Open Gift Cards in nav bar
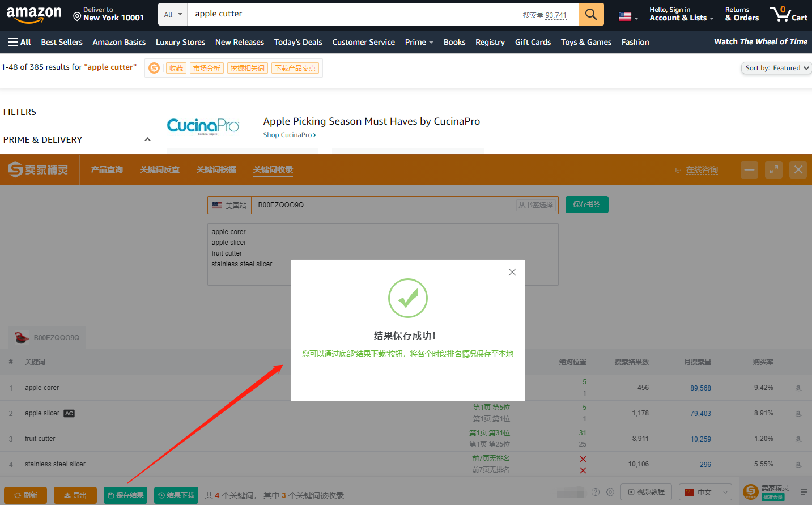 tap(533, 42)
